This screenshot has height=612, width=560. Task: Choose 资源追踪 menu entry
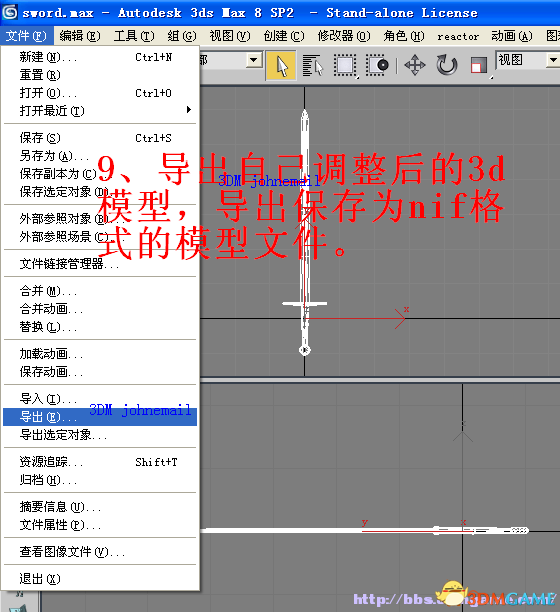[x=100, y=462]
